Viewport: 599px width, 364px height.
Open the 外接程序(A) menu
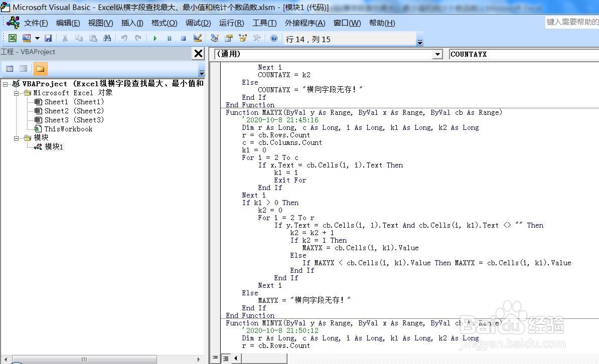click(305, 23)
